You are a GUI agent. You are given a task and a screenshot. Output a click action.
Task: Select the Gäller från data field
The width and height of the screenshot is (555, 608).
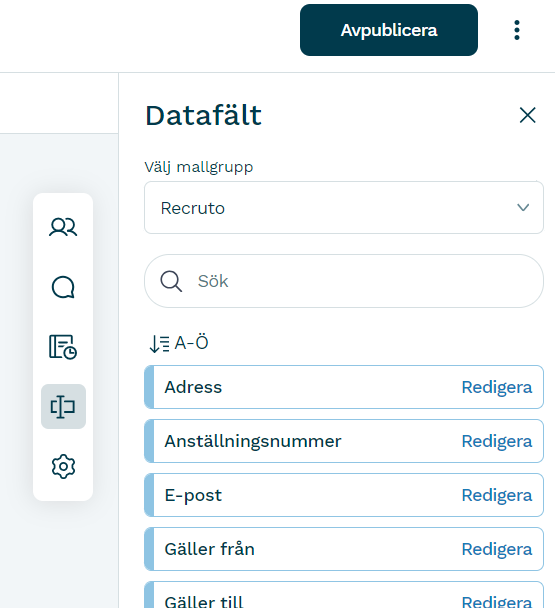tap(344, 549)
